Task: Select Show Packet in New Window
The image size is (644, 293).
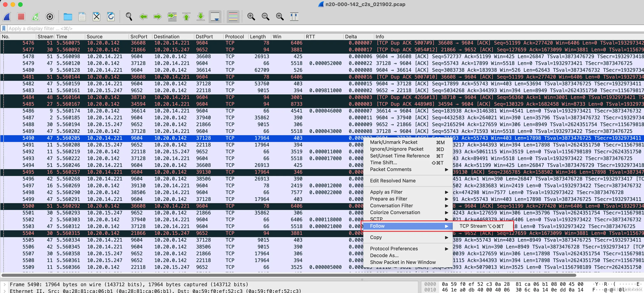Action: coord(408,262)
